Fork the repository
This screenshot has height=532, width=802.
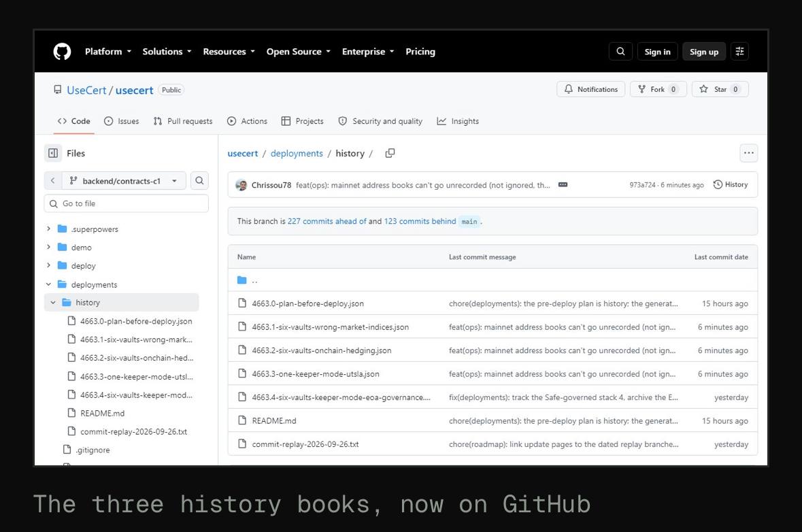[x=658, y=89]
